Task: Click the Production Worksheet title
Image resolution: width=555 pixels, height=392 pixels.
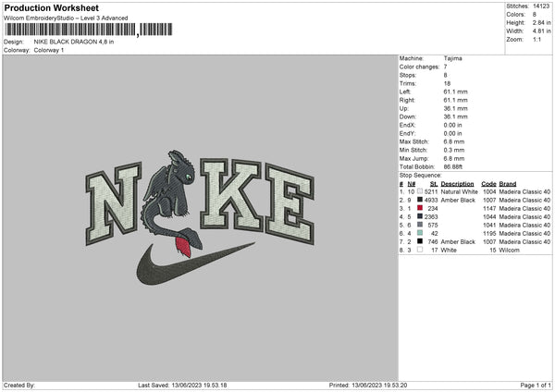Action: pos(52,7)
